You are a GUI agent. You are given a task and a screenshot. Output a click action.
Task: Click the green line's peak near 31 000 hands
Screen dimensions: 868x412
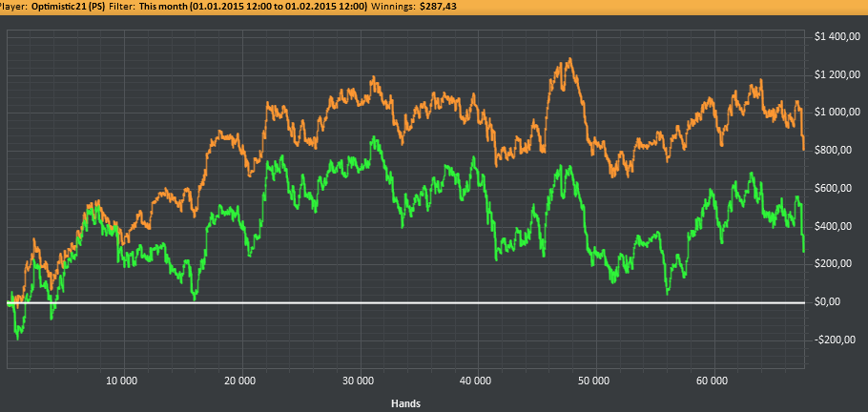[x=374, y=137]
